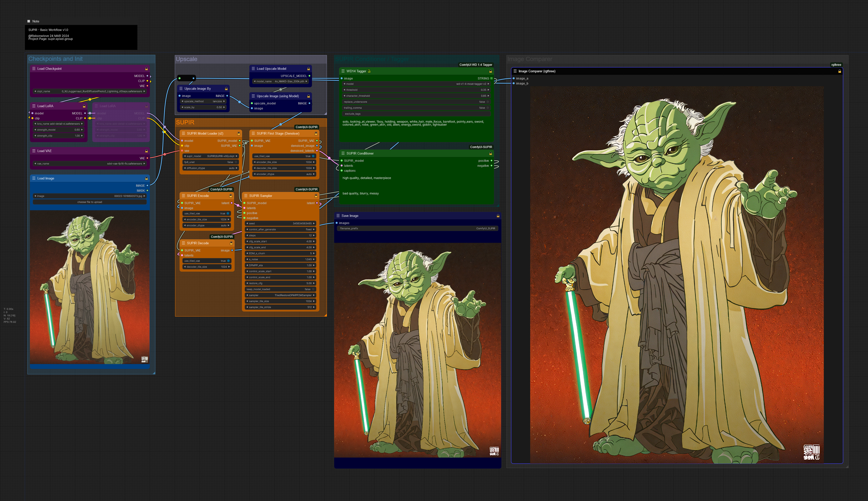The width and height of the screenshot is (868, 501).
Task: Click the lock icon on SUPIR Conditioner node
Action: point(490,154)
